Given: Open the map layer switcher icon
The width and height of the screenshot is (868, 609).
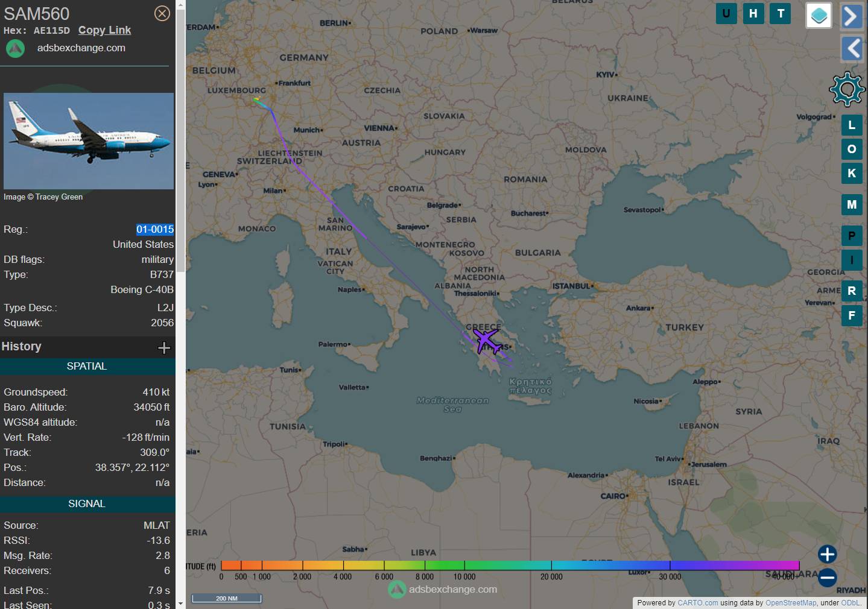Looking at the screenshot, I should coord(819,16).
